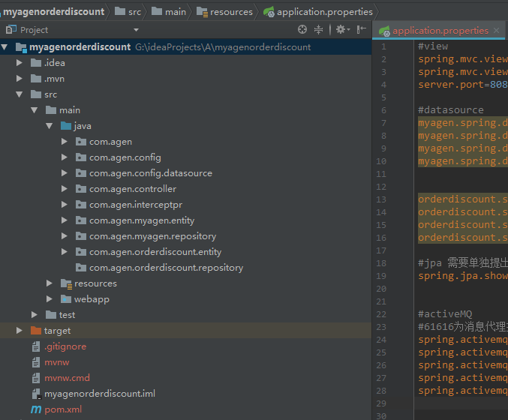This screenshot has width=508, height=420.
Task: Select the com.agen.orderdiscount.repository package
Action: (x=166, y=268)
